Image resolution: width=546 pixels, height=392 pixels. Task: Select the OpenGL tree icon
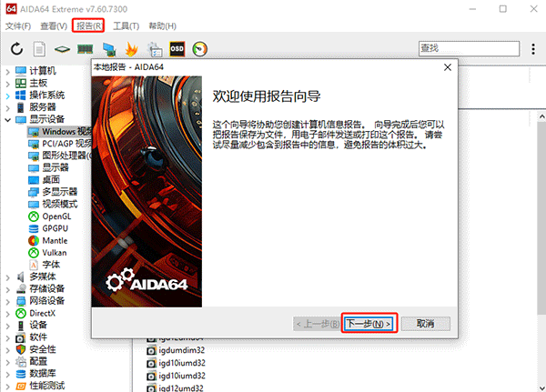(34, 216)
